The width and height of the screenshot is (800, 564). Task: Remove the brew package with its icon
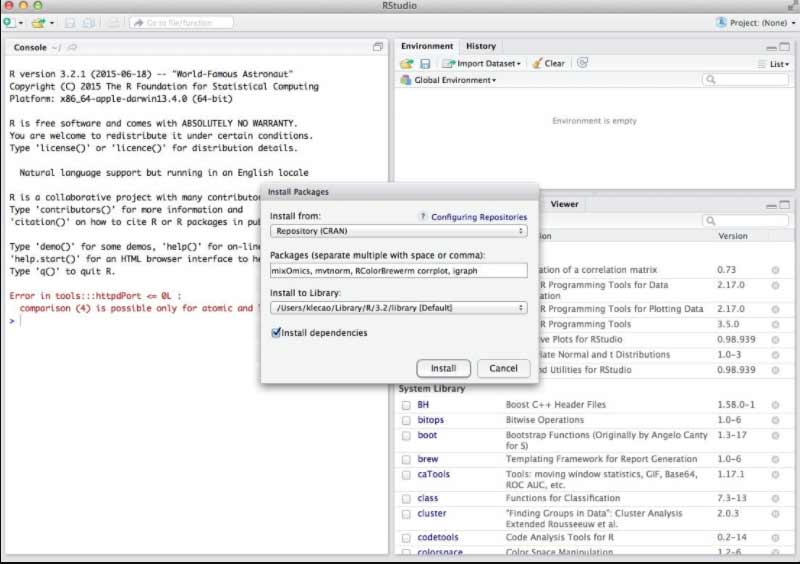[x=775, y=459]
